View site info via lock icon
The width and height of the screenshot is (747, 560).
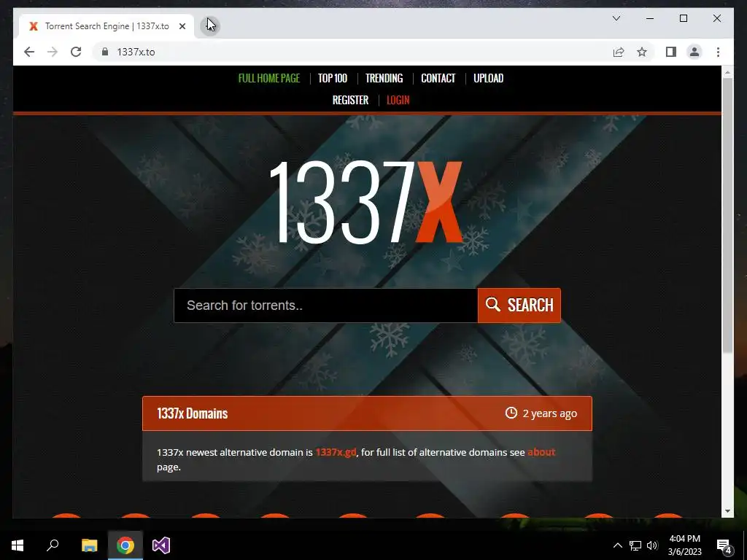pos(105,52)
